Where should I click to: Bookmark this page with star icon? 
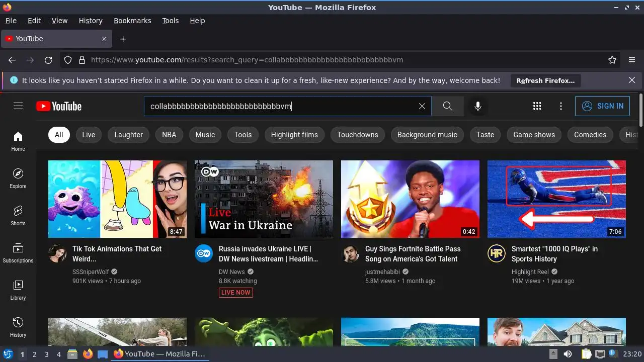pos(612,60)
